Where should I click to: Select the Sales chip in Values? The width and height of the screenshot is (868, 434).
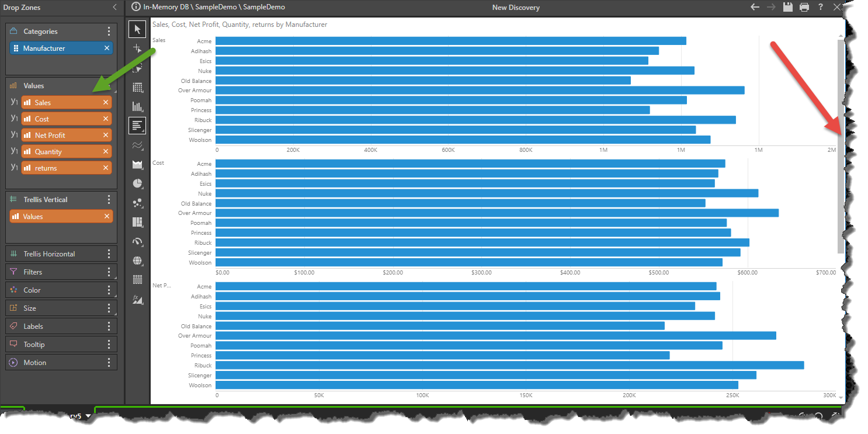(66, 102)
